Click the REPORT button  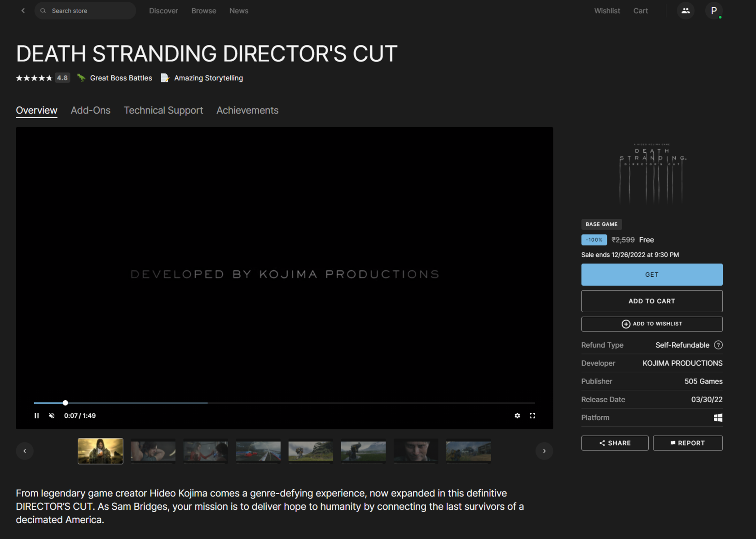(688, 443)
